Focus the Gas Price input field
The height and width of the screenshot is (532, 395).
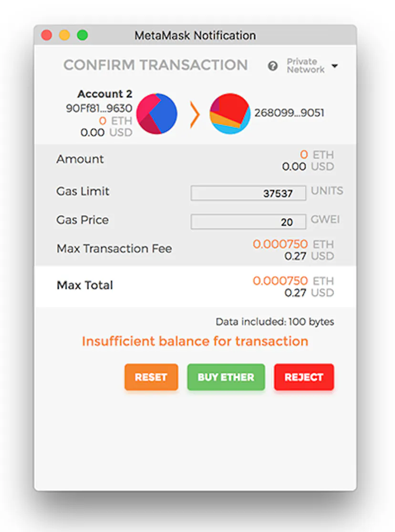tap(248, 222)
